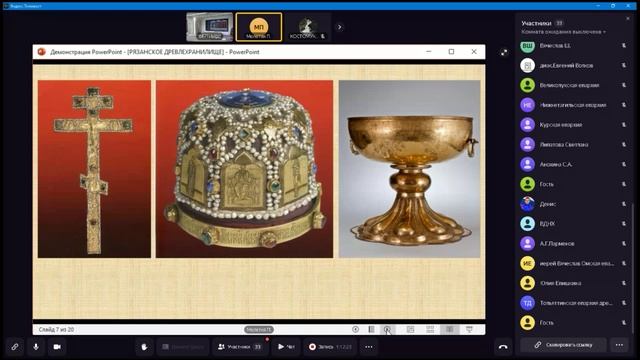Select the PowerPoint Reading view icon

[449, 329]
